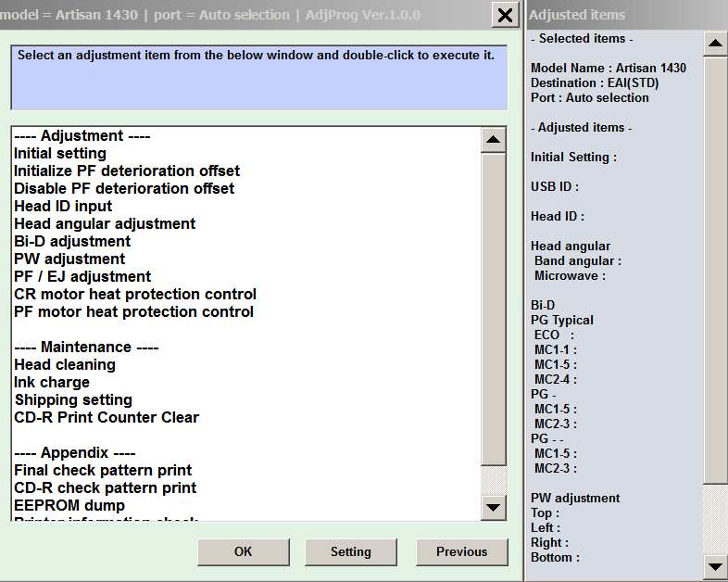
Task: Click the 'Adjusted items' panel title
Action: pyautogui.click(x=577, y=15)
